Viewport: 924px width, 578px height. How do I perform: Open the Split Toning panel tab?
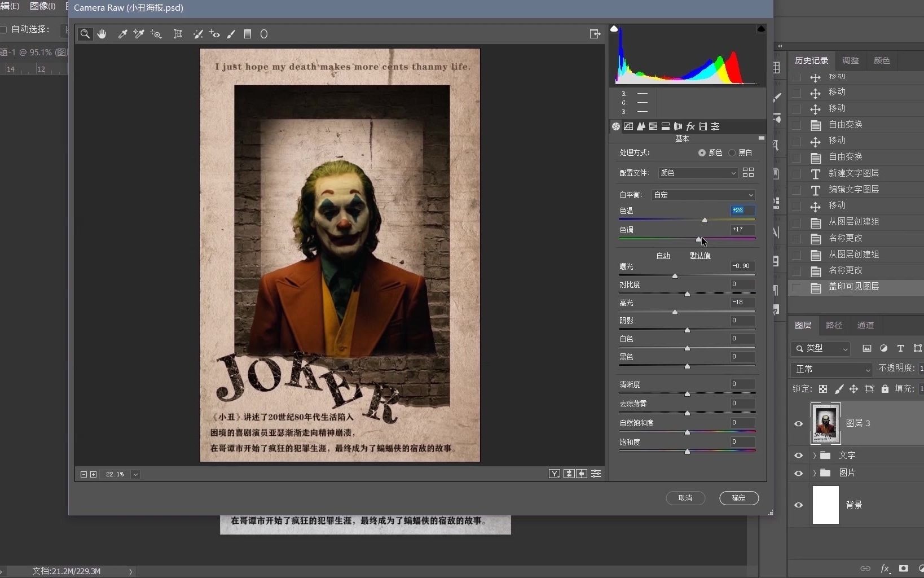666,126
